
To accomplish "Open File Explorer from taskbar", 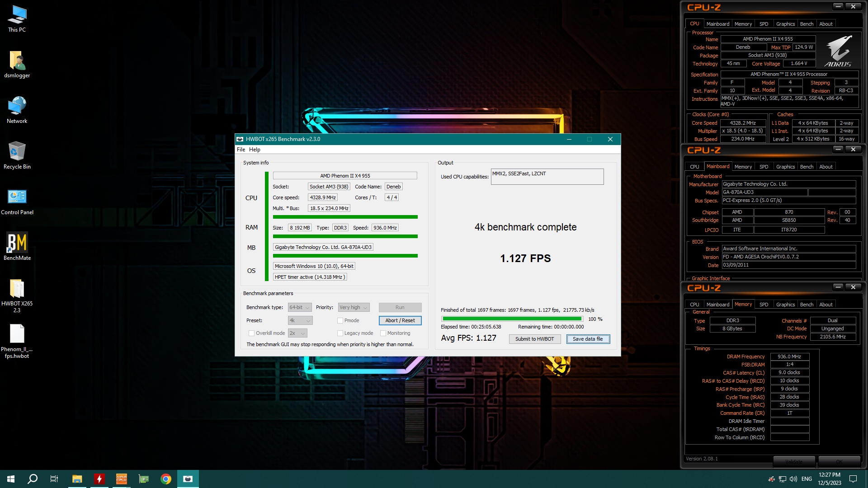I will [77, 479].
